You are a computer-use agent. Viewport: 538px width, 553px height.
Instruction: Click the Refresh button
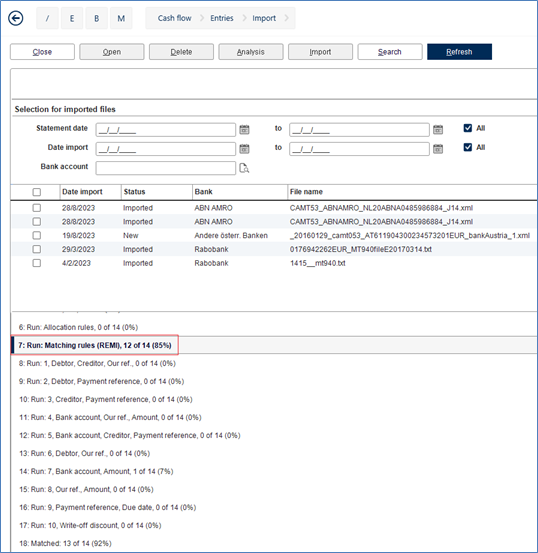(x=459, y=52)
